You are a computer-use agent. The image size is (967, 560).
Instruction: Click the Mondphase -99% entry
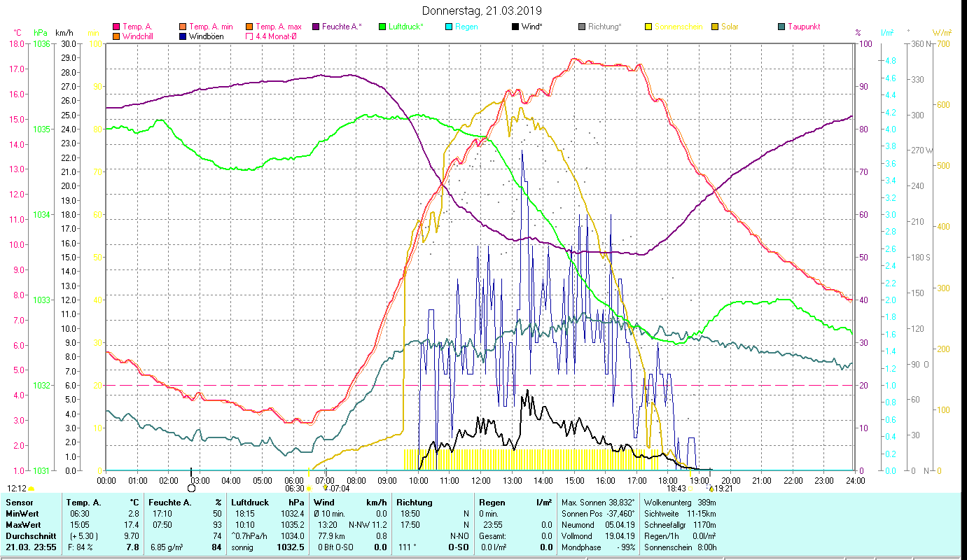(599, 547)
